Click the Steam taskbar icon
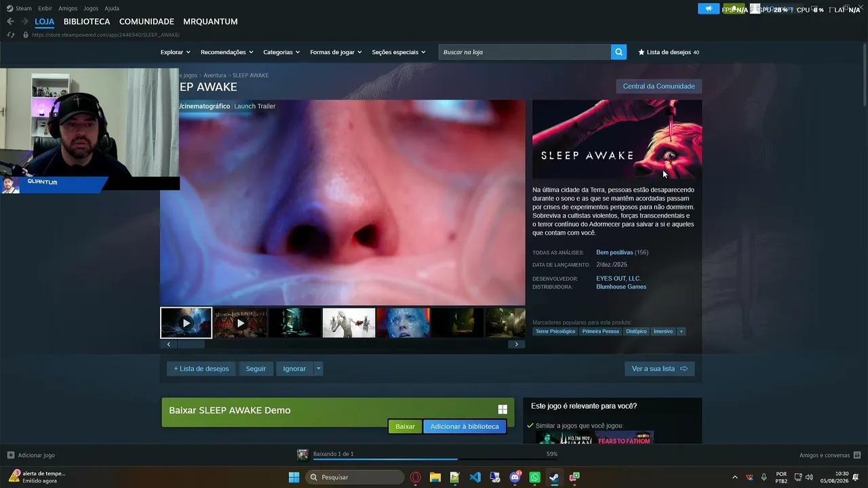This screenshot has height=488, width=868. click(554, 477)
